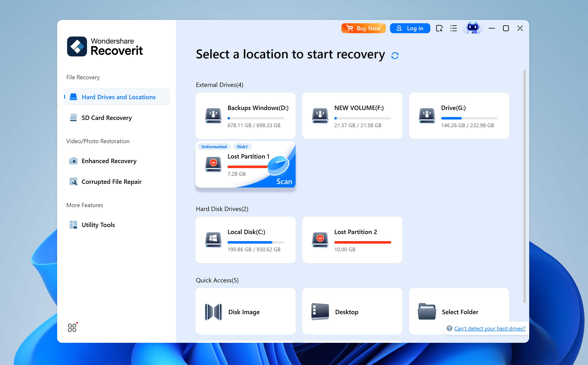Screen dimensions: 588x365
Task: Open Utility Tools
Action: tap(117, 225)
